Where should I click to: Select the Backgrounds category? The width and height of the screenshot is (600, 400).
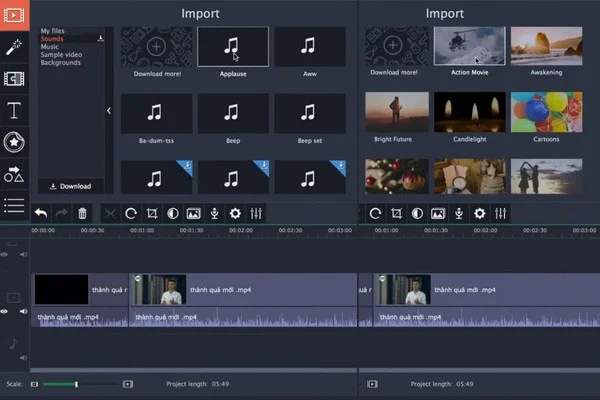click(61, 62)
